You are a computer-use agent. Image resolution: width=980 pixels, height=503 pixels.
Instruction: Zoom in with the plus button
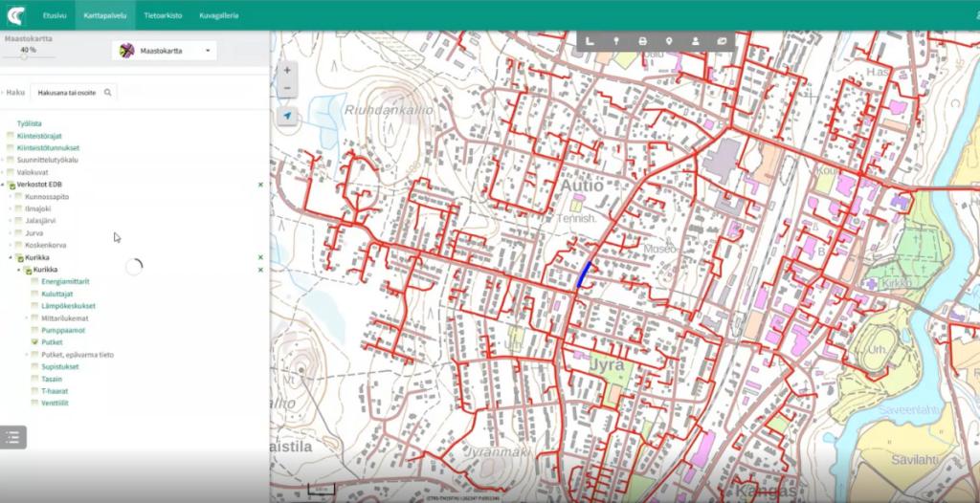[287, 70]
